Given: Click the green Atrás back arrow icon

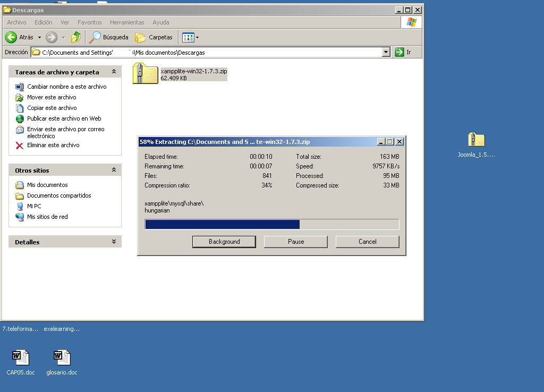Looking at the screenshot, I should [11, 37].
